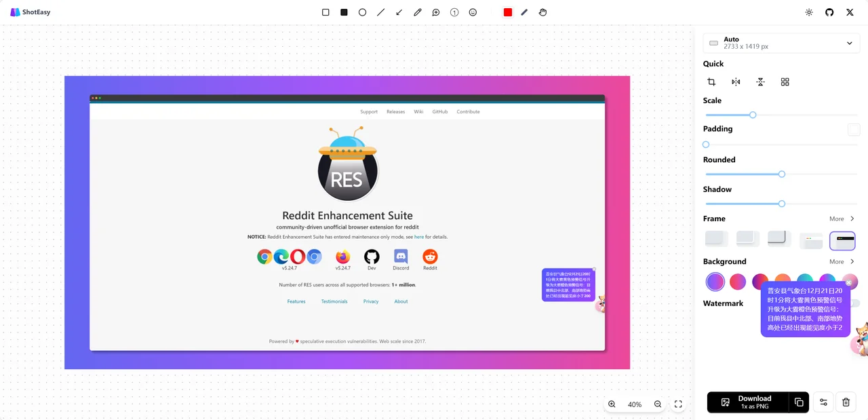Adjust the Scale slider
The width and height of the screenshot is (868, 420).
coord(753,115)
